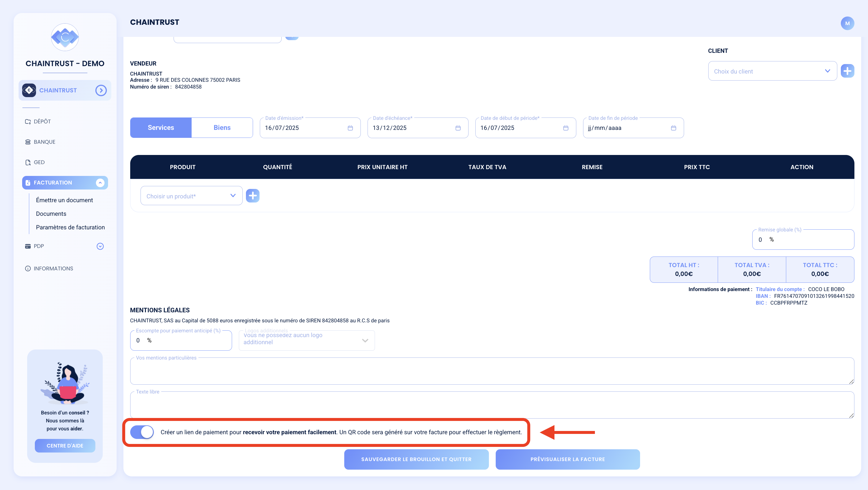The height and width of the screenshot is (490, 868).
Task: Click the Banque building icon
Action: [28, 142]
